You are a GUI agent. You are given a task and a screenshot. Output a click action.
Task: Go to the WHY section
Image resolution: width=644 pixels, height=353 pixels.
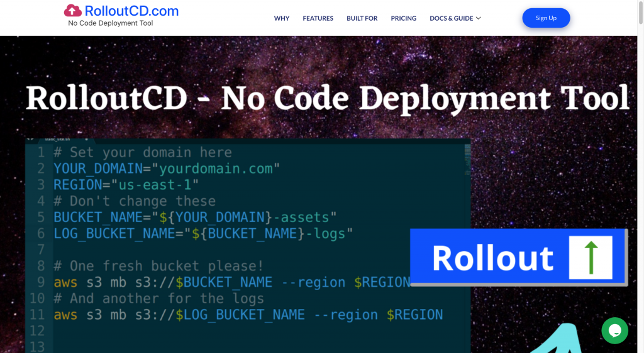[x=281, y=18]
